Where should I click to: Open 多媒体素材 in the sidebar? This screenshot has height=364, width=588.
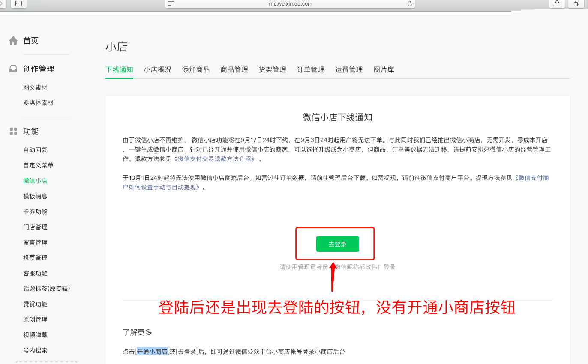38,103
